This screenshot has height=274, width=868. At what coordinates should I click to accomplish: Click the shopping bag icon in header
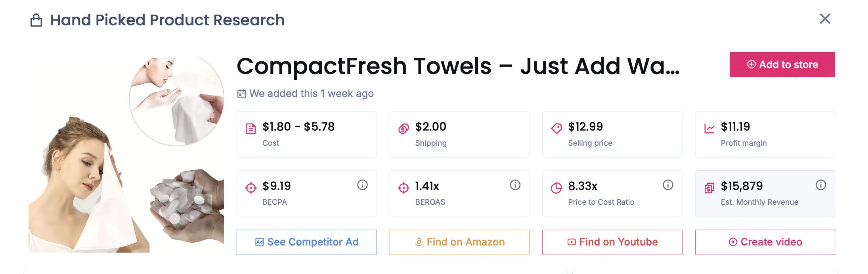[36, 20]
